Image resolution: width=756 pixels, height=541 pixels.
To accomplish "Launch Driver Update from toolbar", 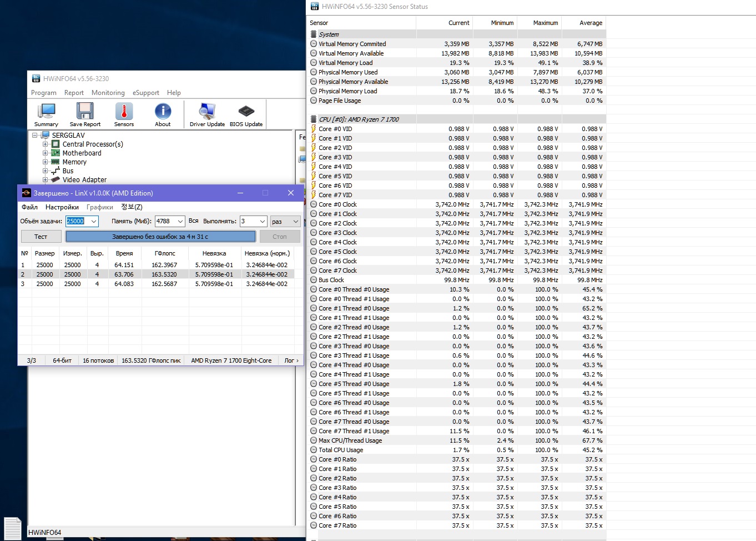I will 207,115.
